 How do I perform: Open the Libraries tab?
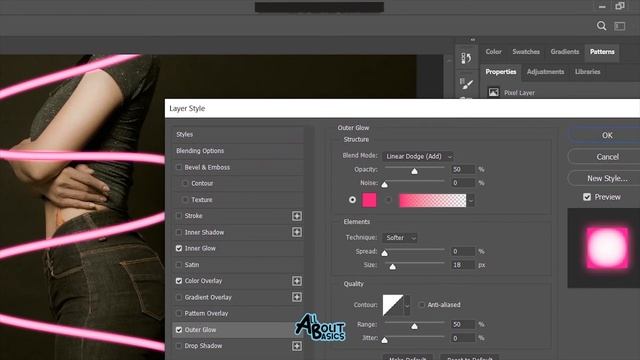[x=587, y=72]
